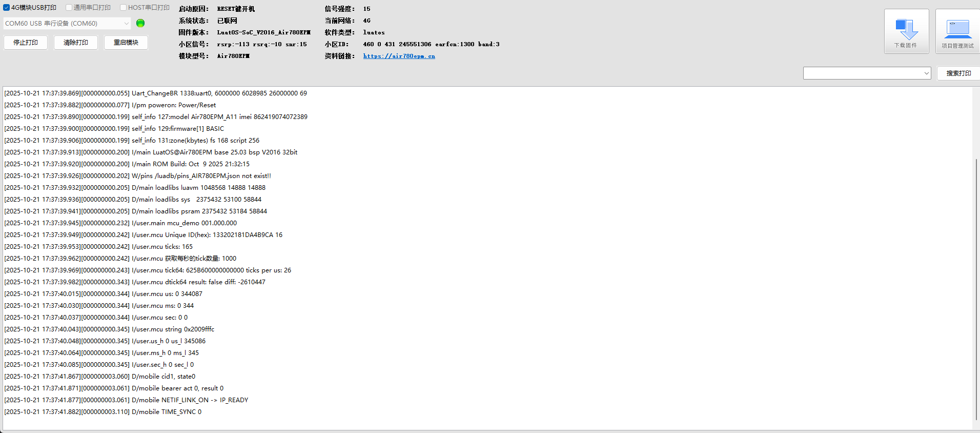Click the log area's vertical scrollbar

point(976,287)
